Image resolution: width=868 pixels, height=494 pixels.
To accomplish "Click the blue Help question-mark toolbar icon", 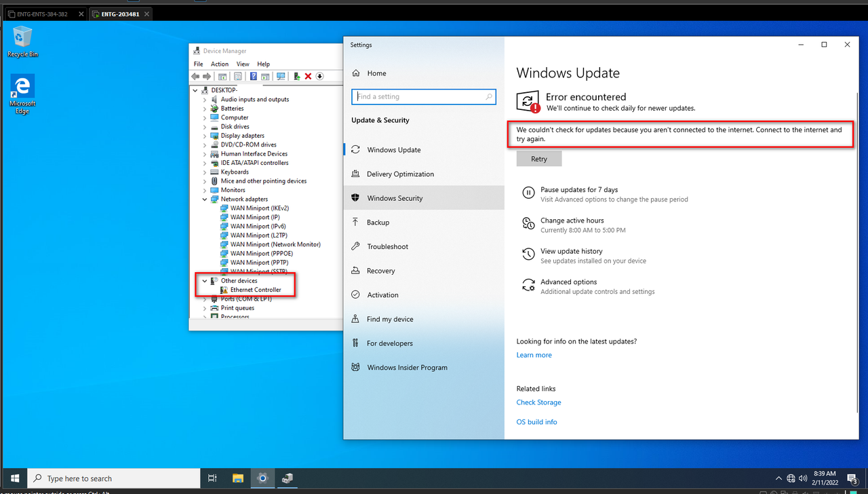I will pos(254,77).
